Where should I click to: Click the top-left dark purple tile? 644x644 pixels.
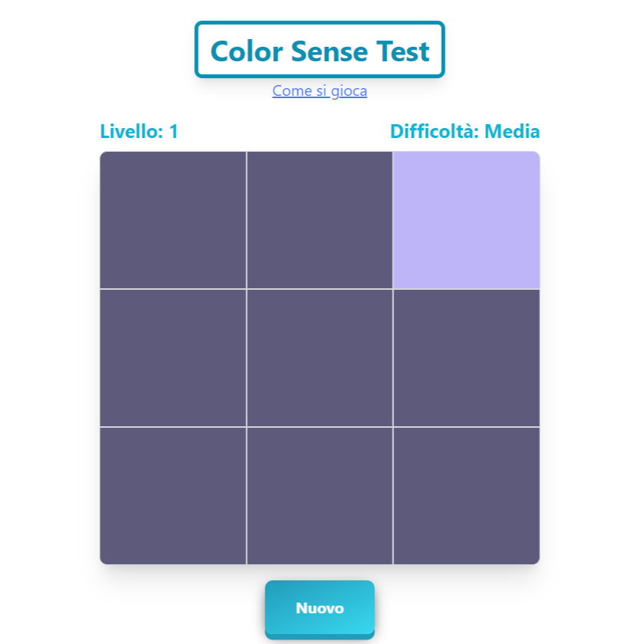pyautogui.click(x=172, y=220)
